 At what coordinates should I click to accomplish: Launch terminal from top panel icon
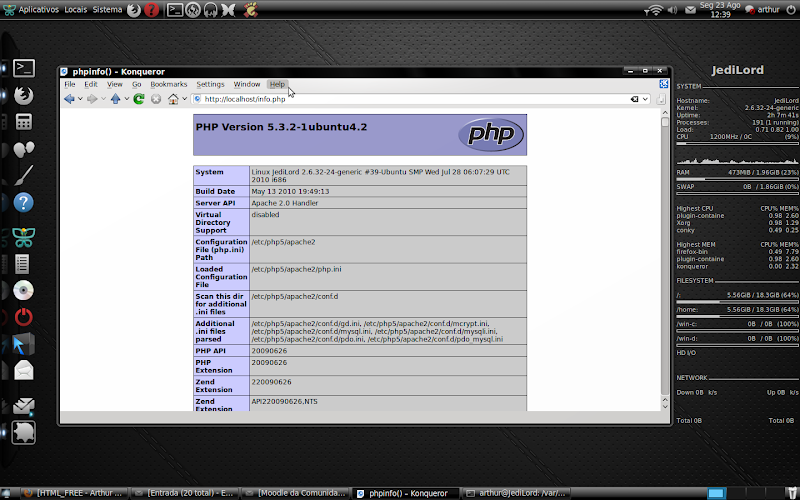tap(175, 10)
